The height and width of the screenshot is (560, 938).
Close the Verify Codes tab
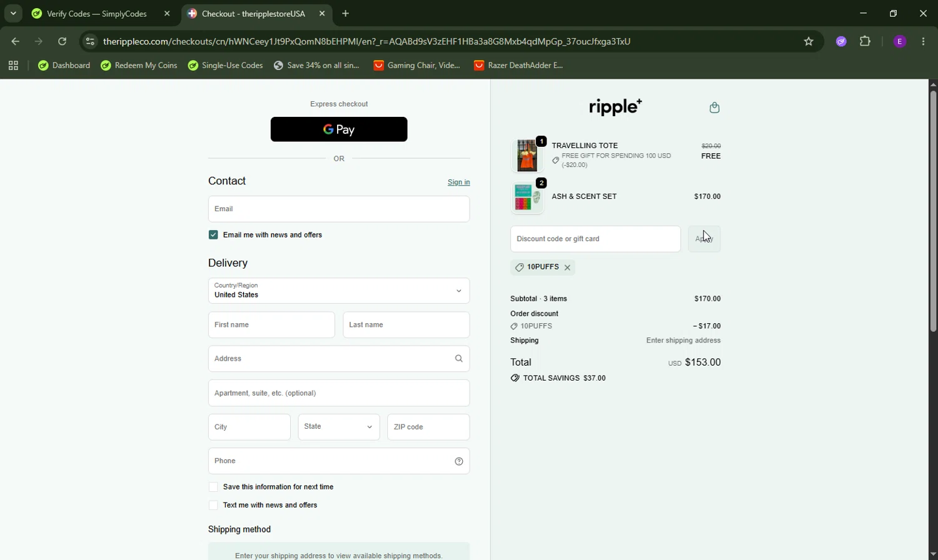[x=167, y=14]
